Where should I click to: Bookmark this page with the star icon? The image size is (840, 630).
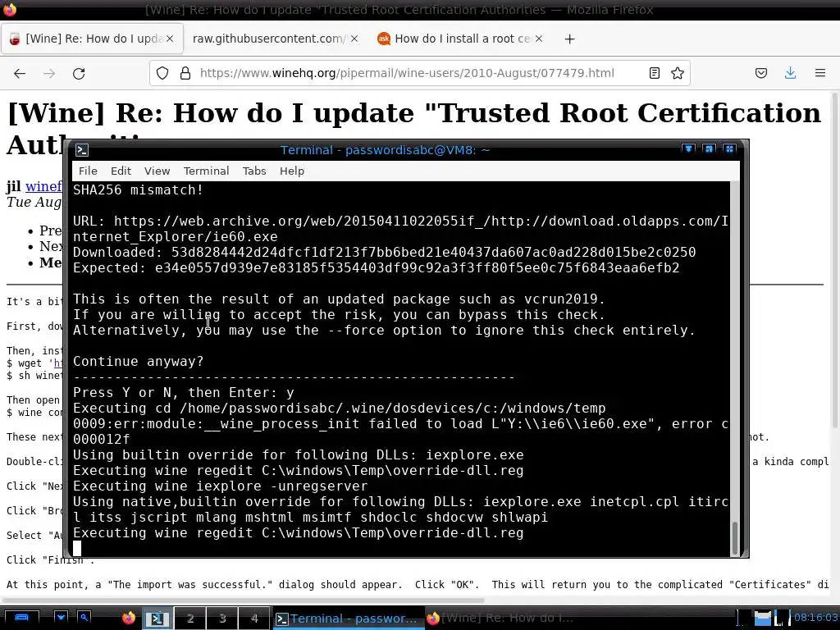(x=678, y=73)
